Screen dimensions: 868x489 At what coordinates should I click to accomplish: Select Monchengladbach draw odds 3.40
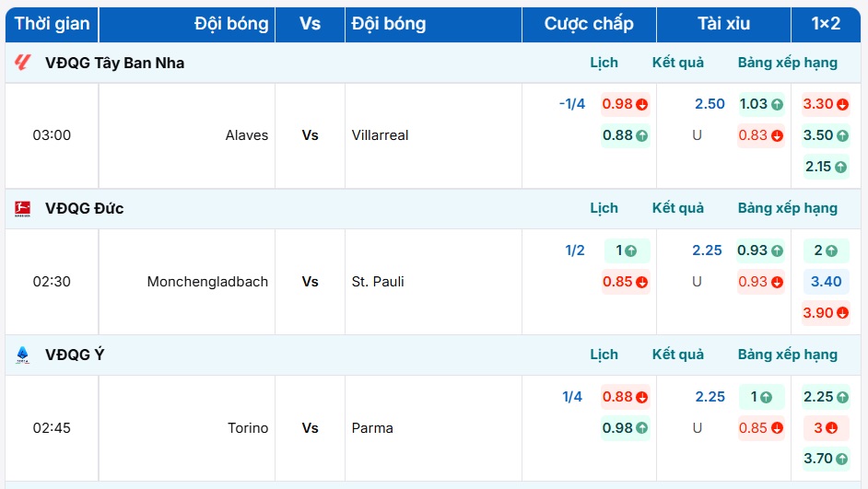[825, 282]
